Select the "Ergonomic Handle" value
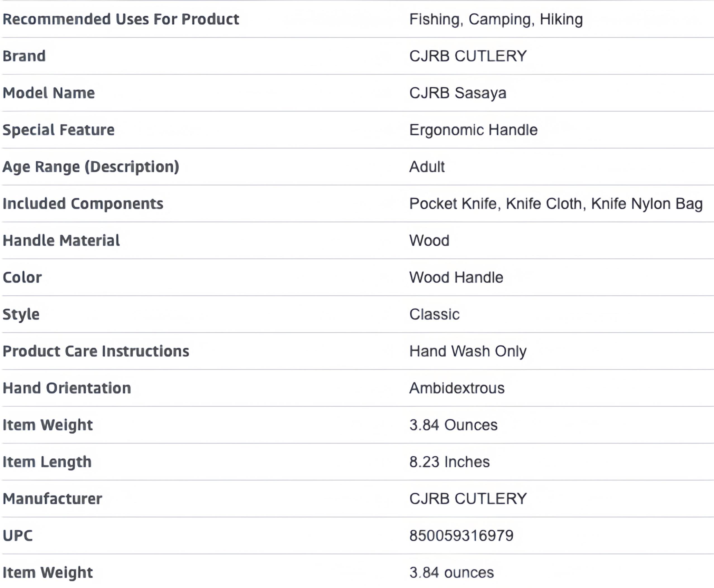The height and width of the screenshot is (588, 714). (473, 130)
